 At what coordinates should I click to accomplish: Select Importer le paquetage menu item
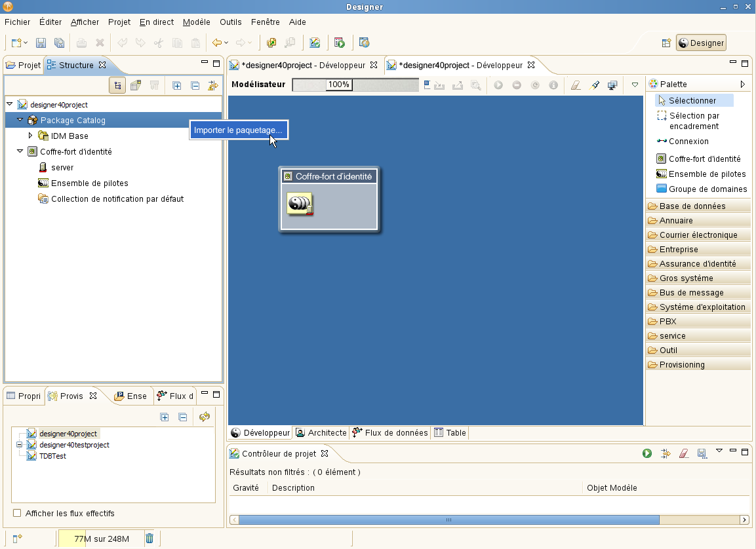238,130
